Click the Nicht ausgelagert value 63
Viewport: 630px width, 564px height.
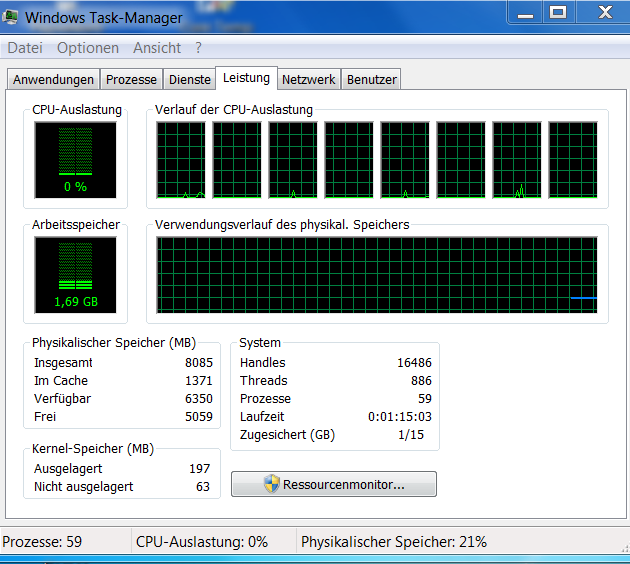point(203,486)
